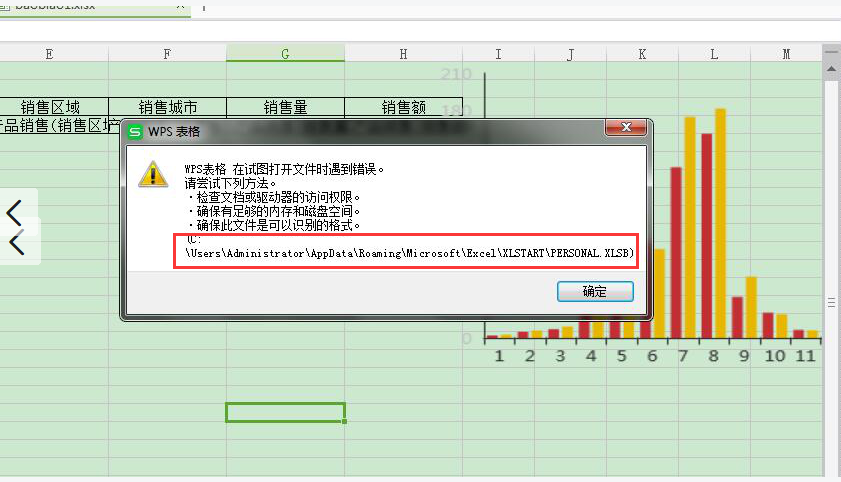Select column G header
This screenshot has height=482, width=841.
coord(285,54)
